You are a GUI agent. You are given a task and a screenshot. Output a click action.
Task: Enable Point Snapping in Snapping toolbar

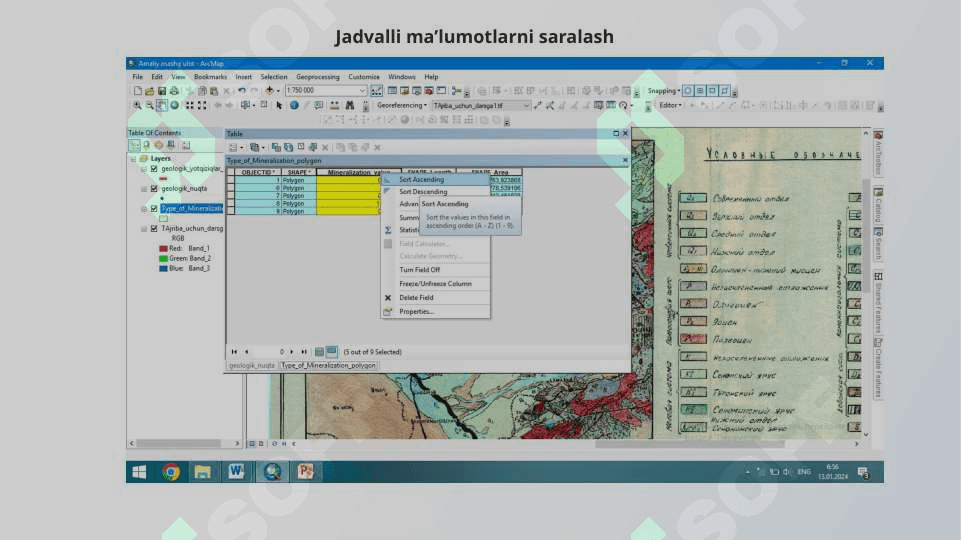coord(688,91)
